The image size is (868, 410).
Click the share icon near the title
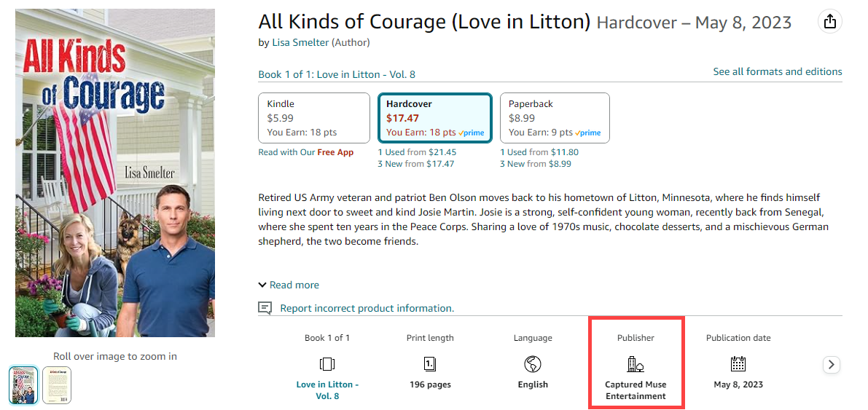click(x=829, y=22)
